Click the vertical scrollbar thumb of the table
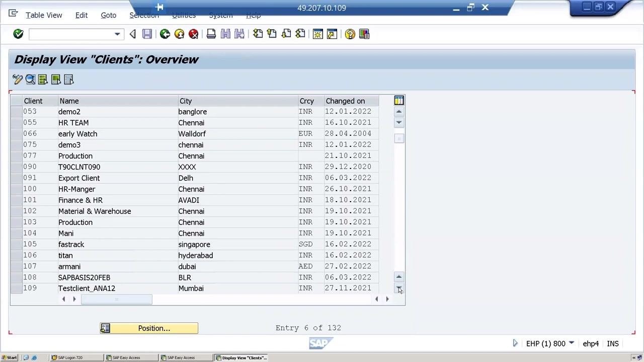This screenshot has height=362, width=644. 399,139
